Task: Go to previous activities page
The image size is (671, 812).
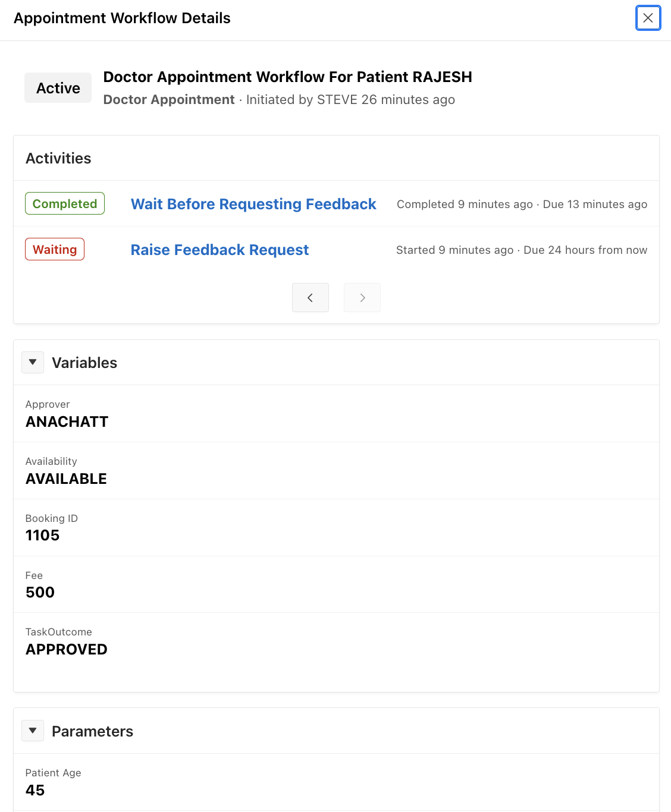Action: coord(310,298)
